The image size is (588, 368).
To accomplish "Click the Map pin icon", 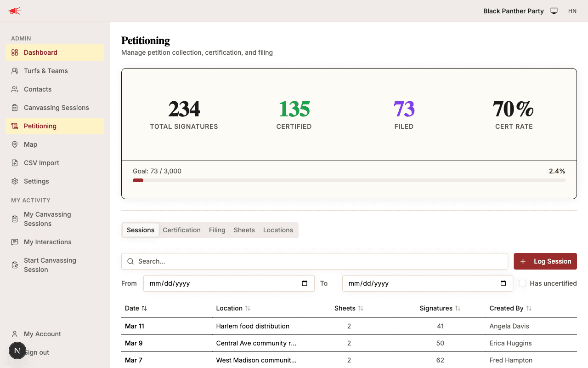I will (x=15, y=144).
